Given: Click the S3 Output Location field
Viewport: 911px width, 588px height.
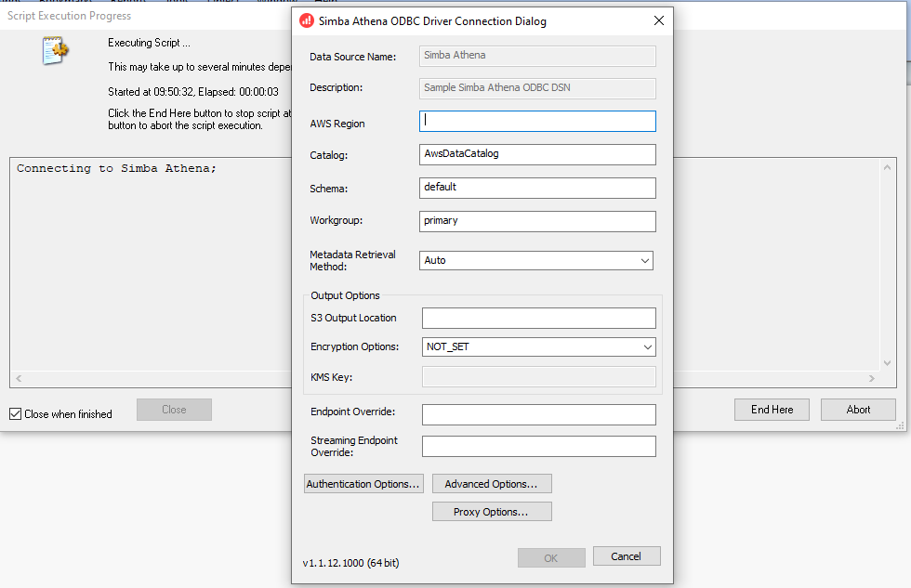Looking at the screenshot, I should 538,318.
